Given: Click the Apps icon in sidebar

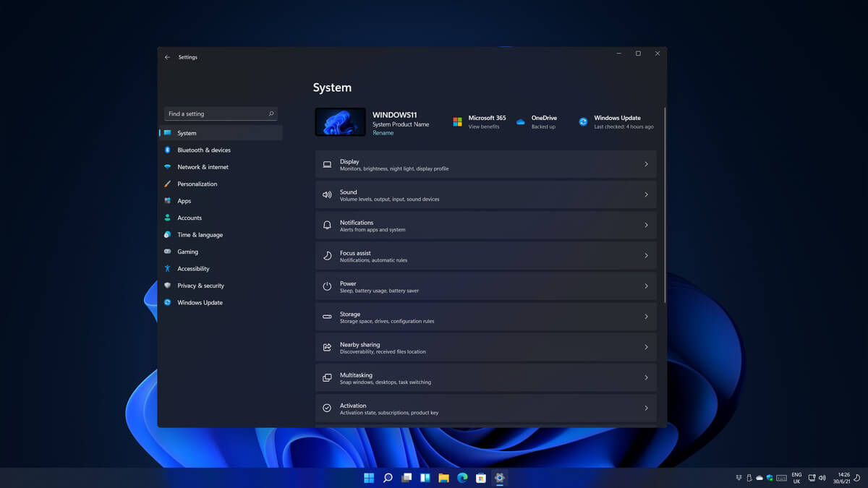Looking at the screenshot, I should (x=167, y=201).
